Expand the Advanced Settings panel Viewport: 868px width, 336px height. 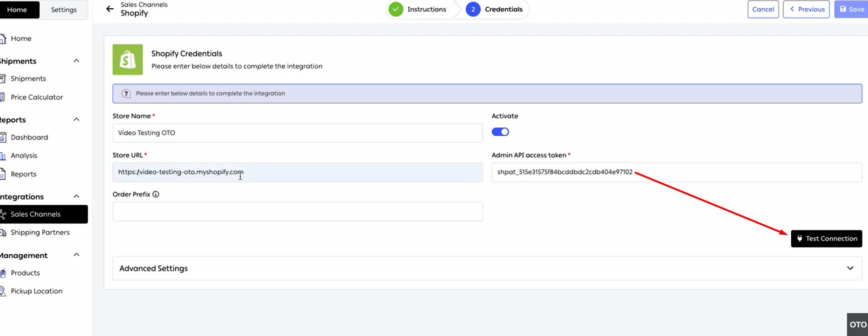tap(487, 268)
